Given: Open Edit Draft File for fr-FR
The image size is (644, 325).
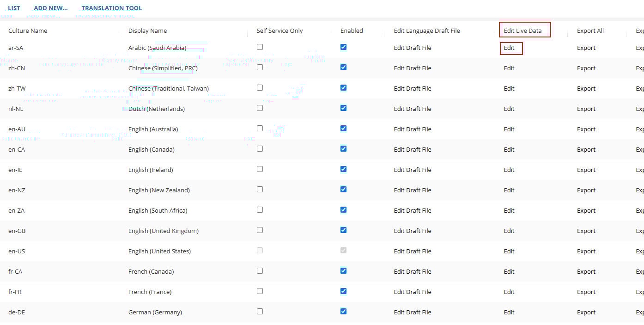Looking at the screenshot, I should tap(413, 292).
